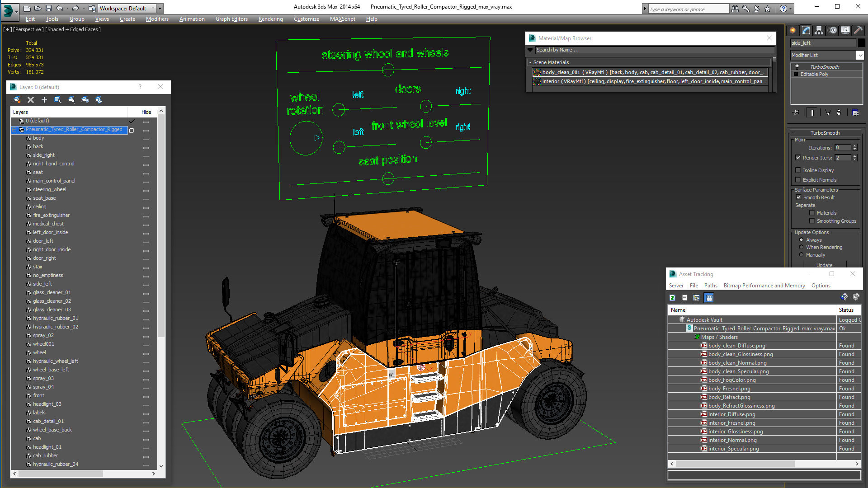Click Perspective viewport label
The width and height of the screenshot is (868, 488).
click(28, 29)
